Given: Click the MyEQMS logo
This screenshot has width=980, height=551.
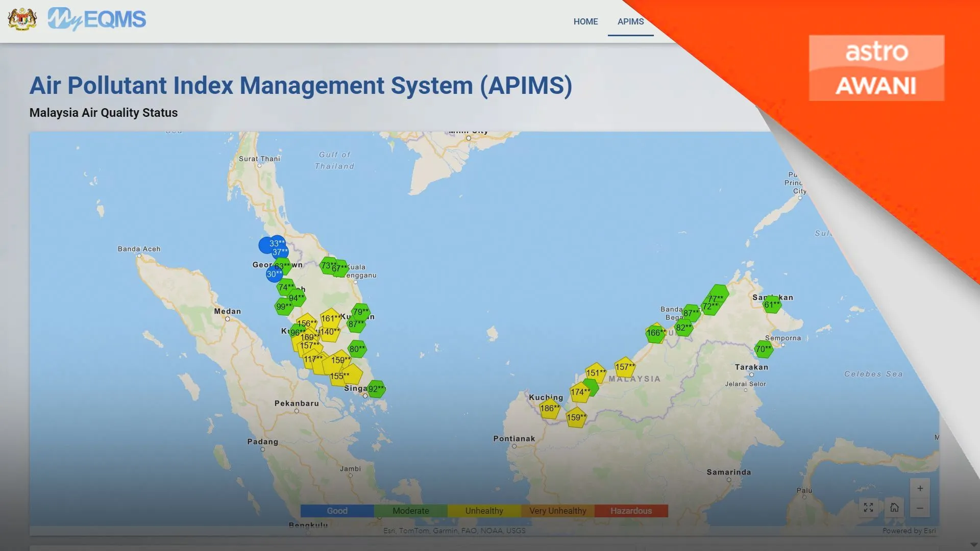Looking at the screenshot, I should point(97,19).
